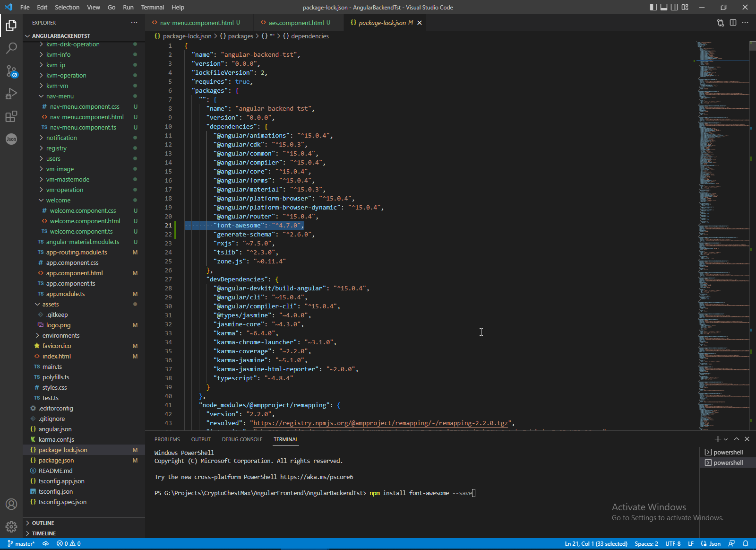The height and width of the screenshot is (550, 756).
Task: Collapse the assets folder
Action: pyautogui.click(x=84, y=304)
